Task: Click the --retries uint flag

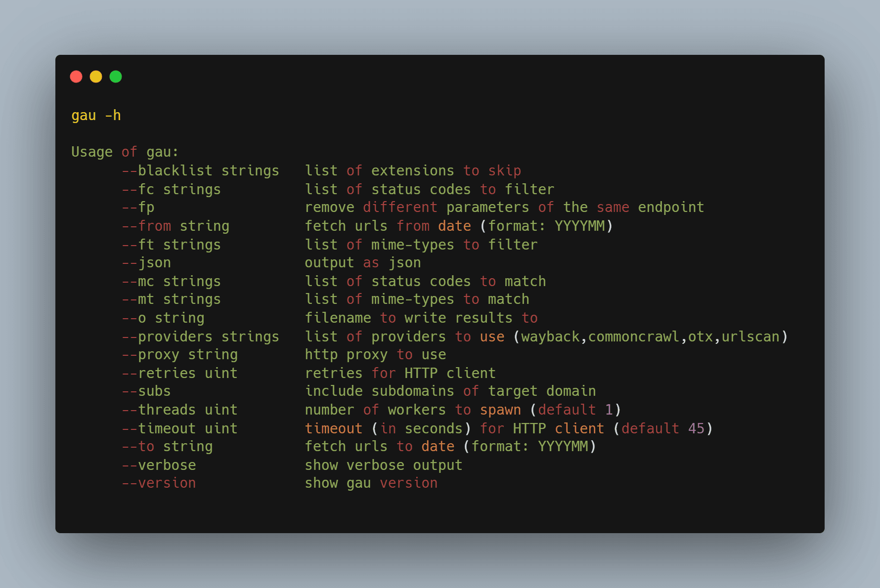Action: tap(179, 374)
